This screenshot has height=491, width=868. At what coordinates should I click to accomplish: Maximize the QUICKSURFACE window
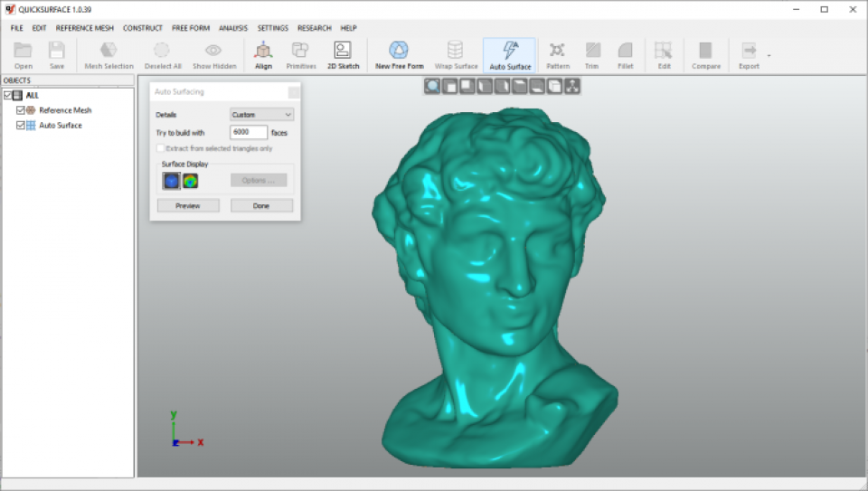click(825, 9)
